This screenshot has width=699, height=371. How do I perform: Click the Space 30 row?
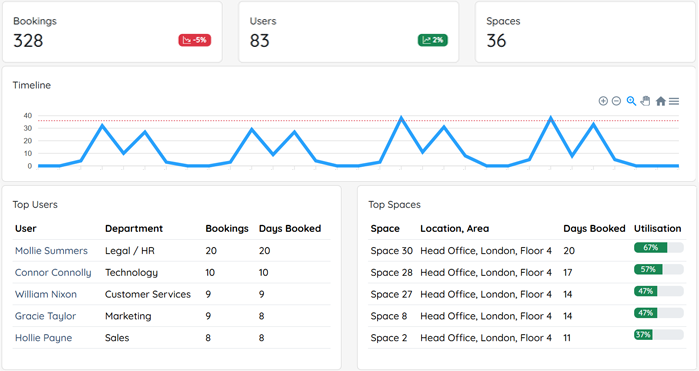pyautogui.click(x=527, y=251)
